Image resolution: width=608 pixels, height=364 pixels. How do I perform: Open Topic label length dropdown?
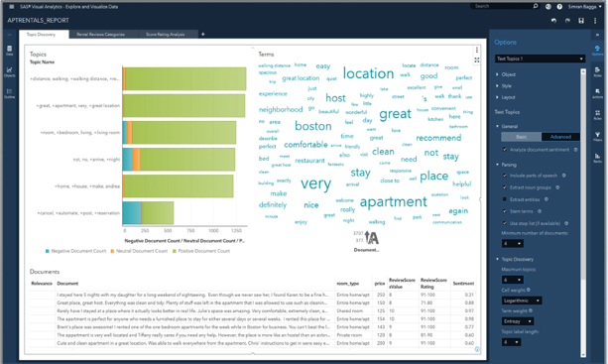click(x=511, y=342)
